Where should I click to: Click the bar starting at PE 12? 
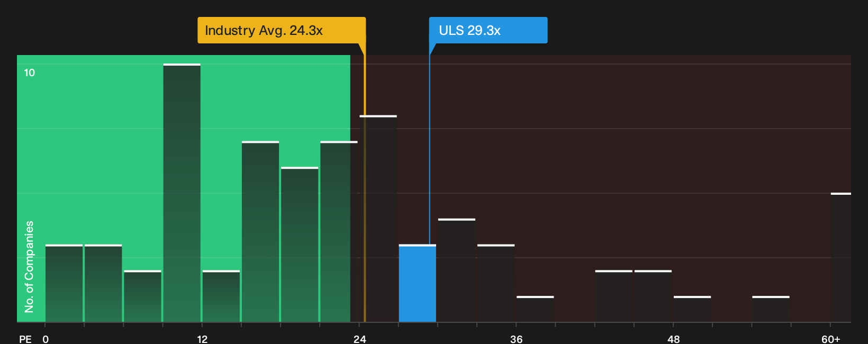[x=221, y=296]
